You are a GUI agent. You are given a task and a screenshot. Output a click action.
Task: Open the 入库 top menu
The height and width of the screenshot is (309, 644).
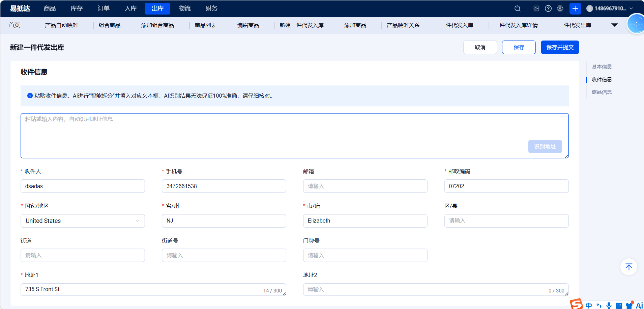coord(131,8)
